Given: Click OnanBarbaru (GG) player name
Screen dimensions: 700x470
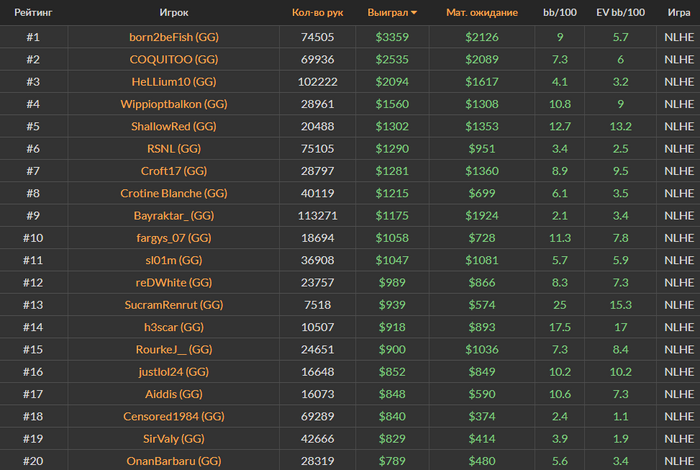Looking at the screenshot, I should coord(174,461).
